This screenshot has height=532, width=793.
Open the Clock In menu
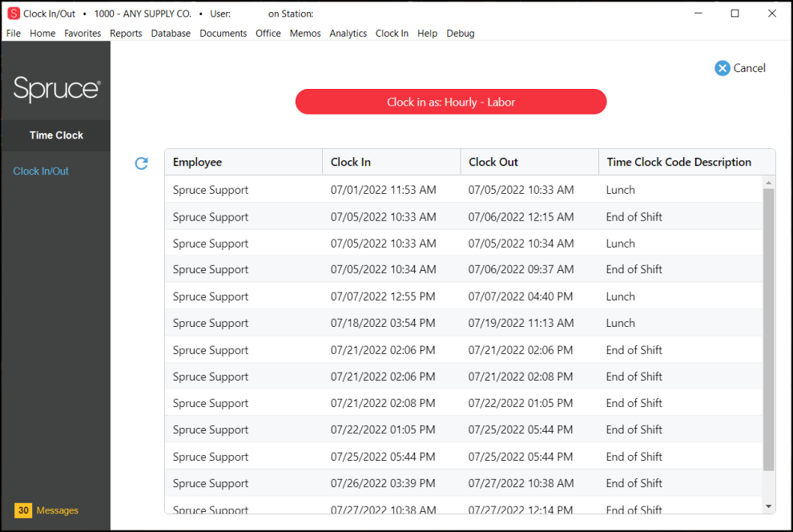point(392,34)
